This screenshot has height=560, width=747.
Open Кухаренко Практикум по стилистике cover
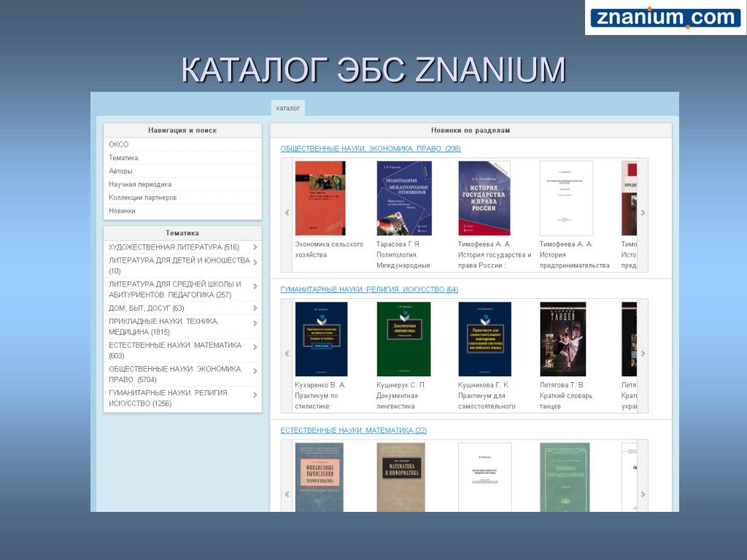[x=321, y=339]
